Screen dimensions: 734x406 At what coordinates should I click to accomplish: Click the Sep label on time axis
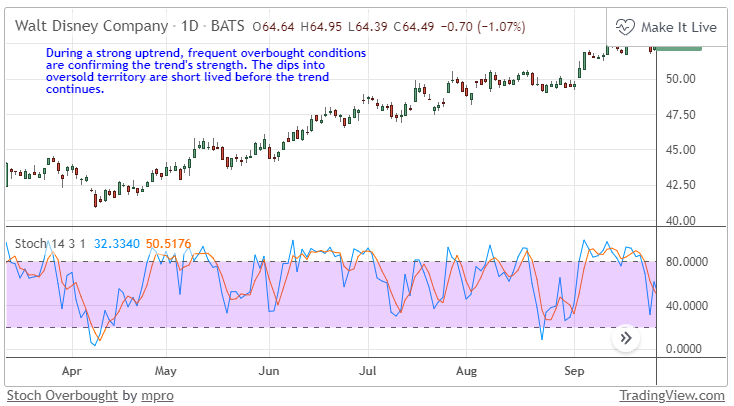click(574, 371)
